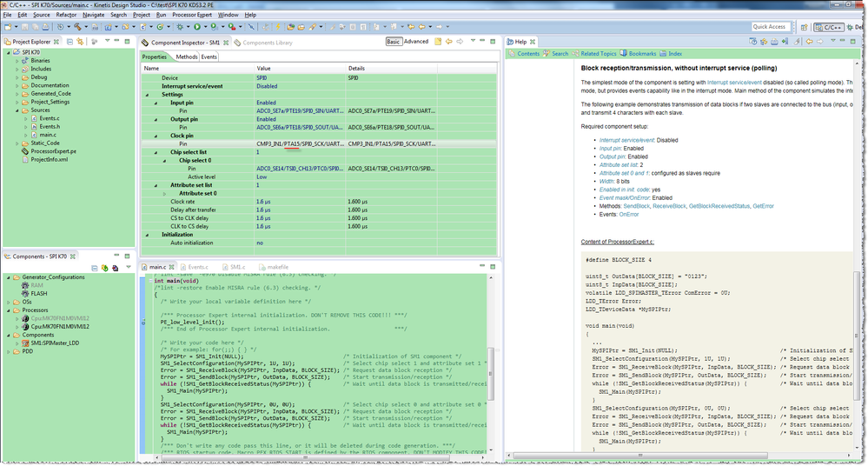The width and height of the screenshot is (868, 466).
Task: Switch to the Methods tab
Action: 186,57
